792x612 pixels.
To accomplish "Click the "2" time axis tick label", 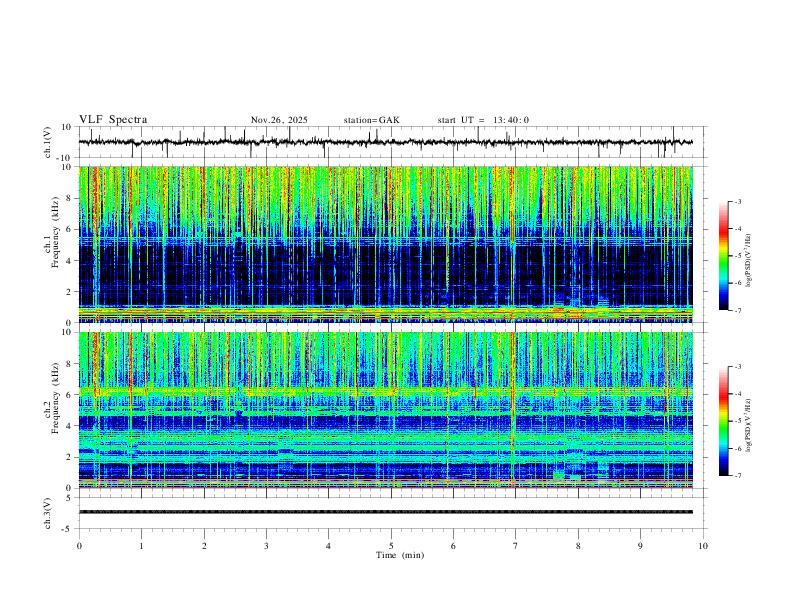I will 204,546.
